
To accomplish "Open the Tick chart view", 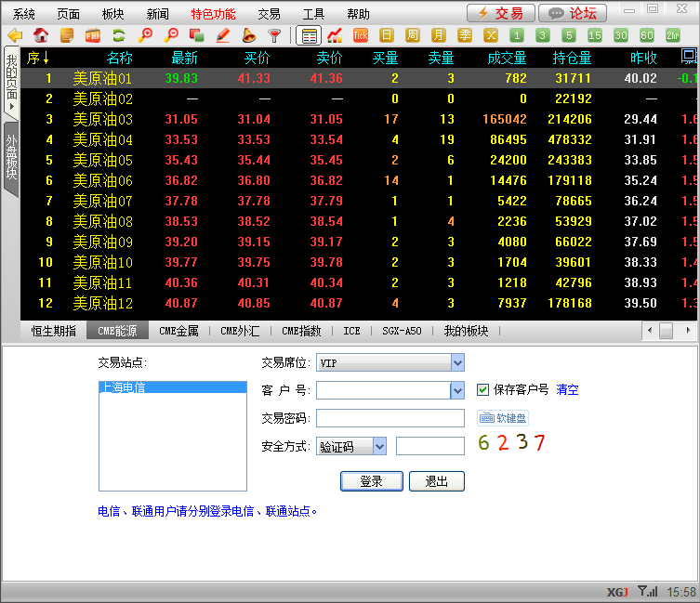I will (361, 36).
